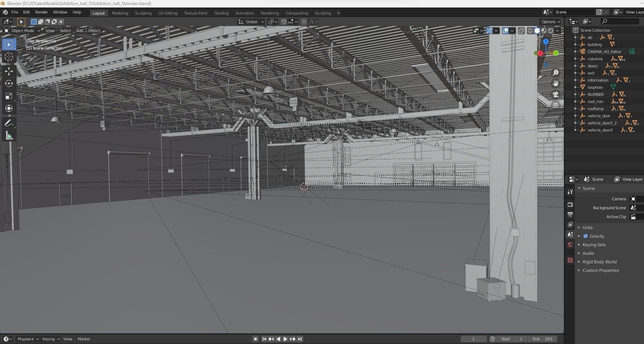Click the outliner search field

(620, 22)
